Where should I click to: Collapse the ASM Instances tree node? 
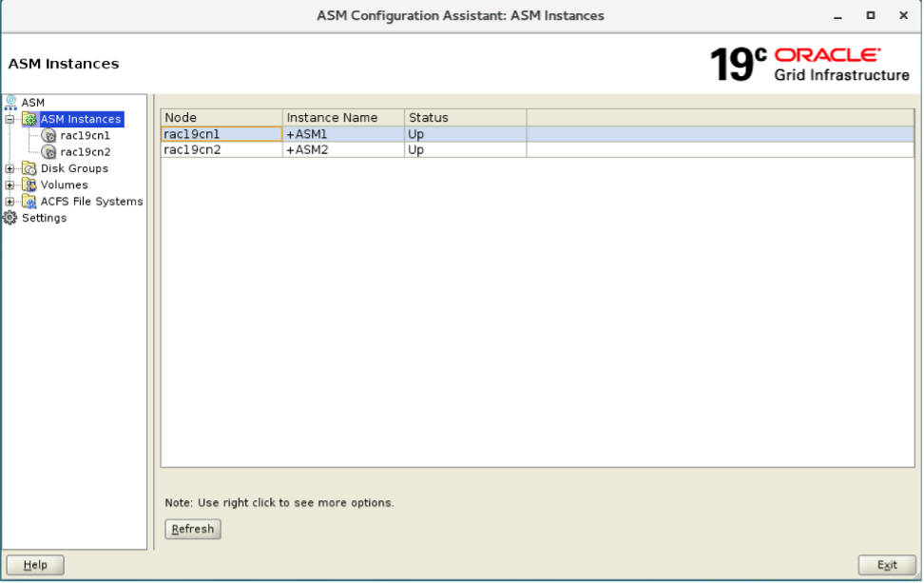pos(10,120)
